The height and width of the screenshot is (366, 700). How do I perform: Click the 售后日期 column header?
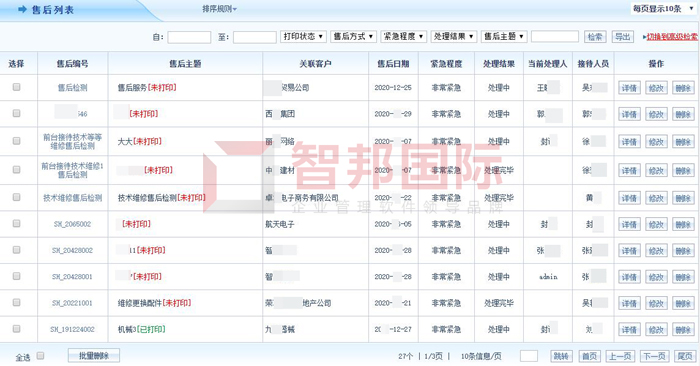pyautogui.click(x=393, y=64)
